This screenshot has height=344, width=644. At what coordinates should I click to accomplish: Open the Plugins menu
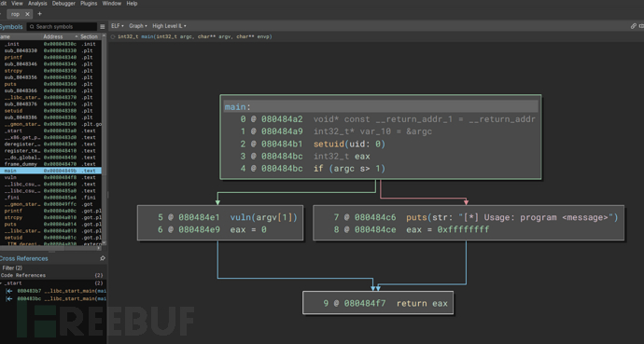[89, 4]
